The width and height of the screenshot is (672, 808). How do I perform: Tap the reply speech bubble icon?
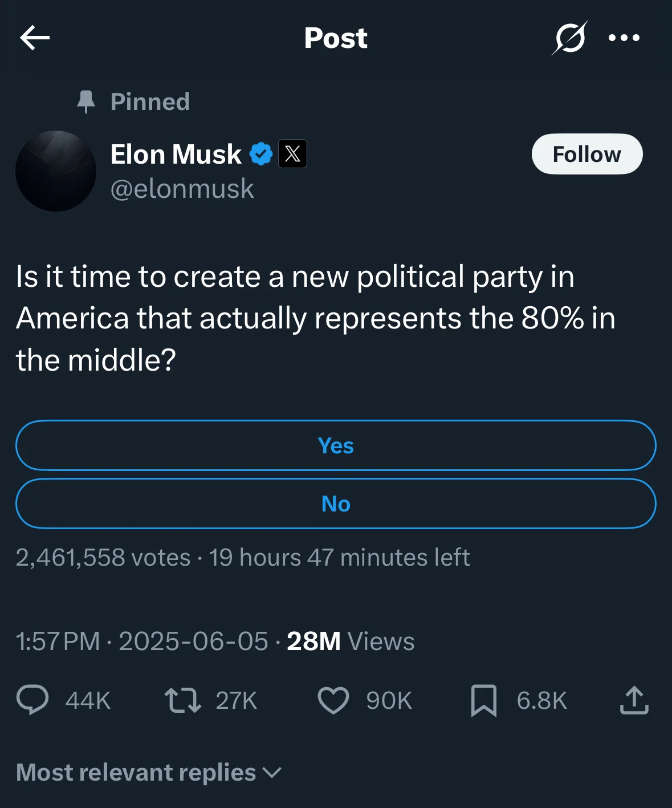point(32,700)
